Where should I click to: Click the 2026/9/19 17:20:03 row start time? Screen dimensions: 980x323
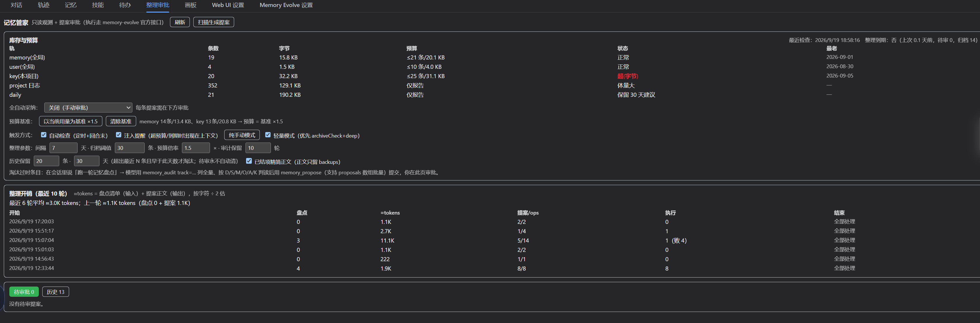31,222
